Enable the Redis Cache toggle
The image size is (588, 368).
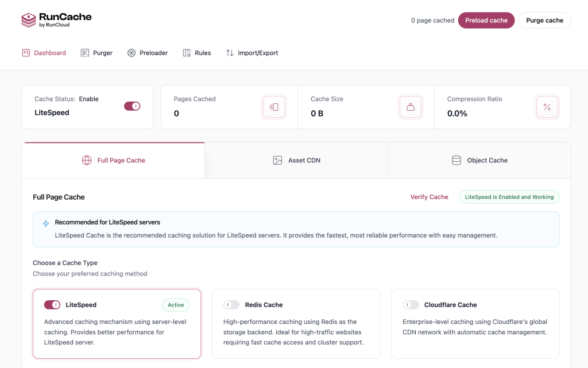coord(231,305)
